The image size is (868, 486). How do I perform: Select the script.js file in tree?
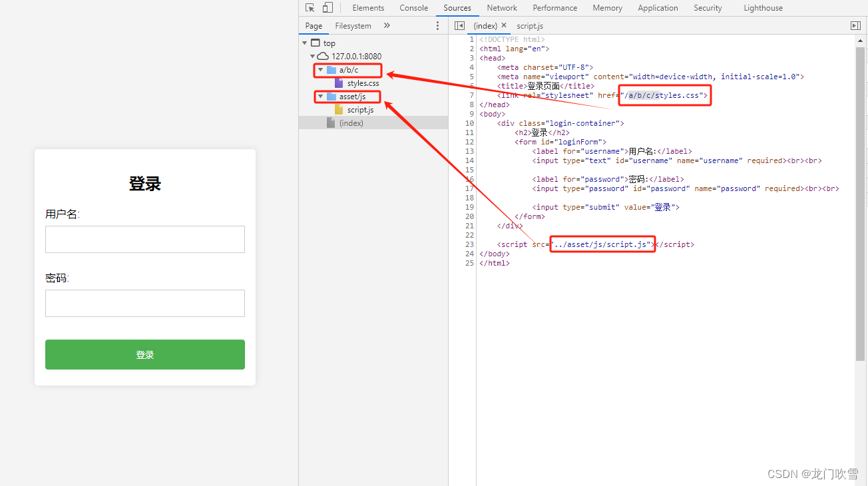click(x=360, y=110)
